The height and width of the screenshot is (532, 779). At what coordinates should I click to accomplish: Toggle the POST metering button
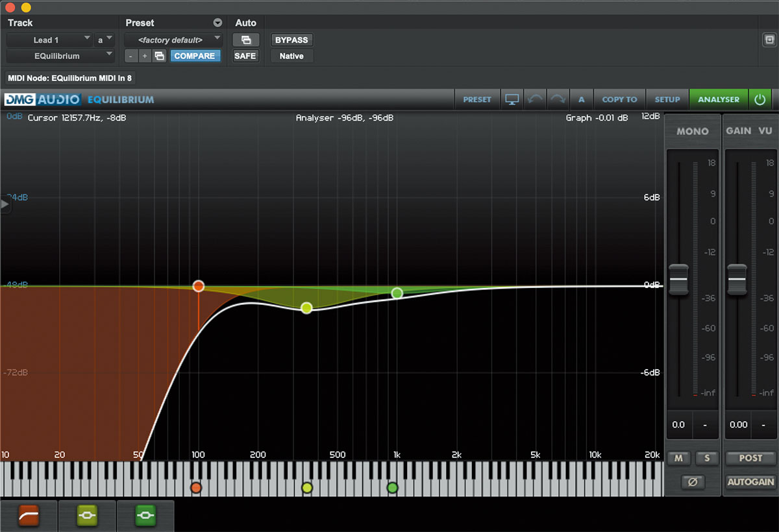tap(750, 458)
